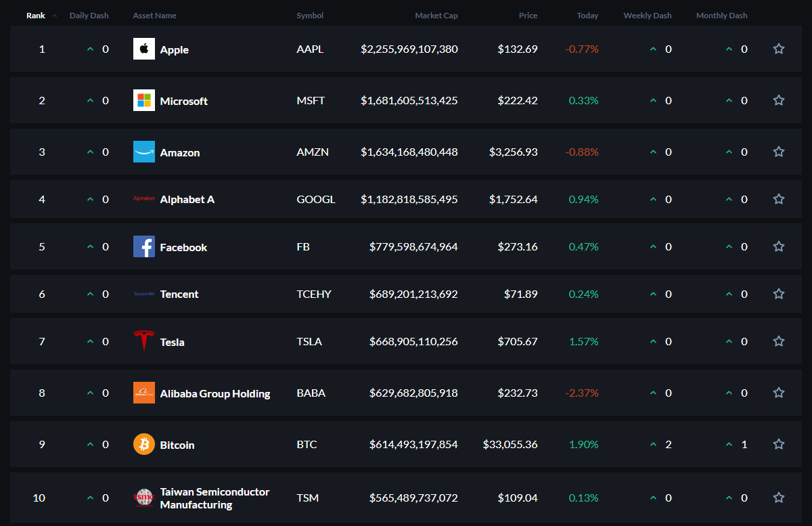Favorite Alphabet A with its star icon
The image size is (812, 526).
[x=779, y=199]
